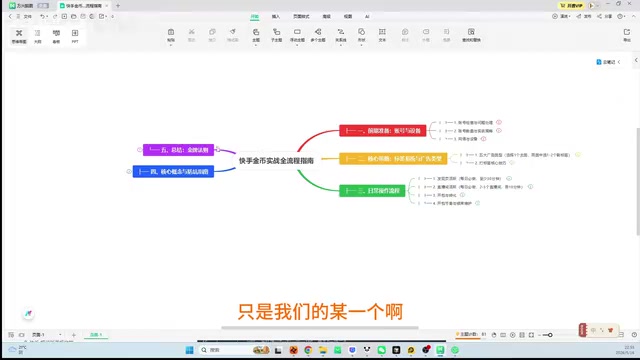Viewport: 640px width, 360px height.
Task: Insert Multiple Topics
Action: [318, 35]
